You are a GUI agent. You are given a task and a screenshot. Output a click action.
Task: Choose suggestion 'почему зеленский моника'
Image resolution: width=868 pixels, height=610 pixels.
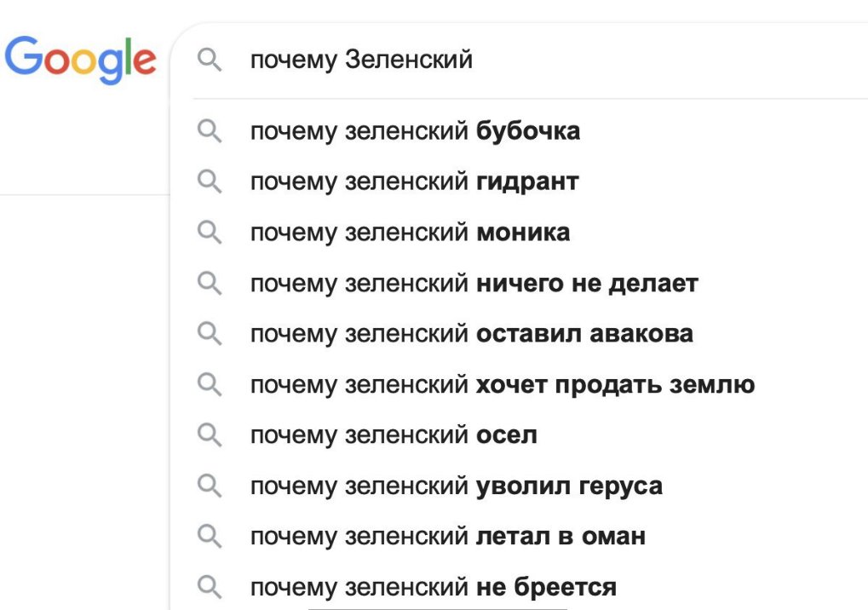(410, 233)
